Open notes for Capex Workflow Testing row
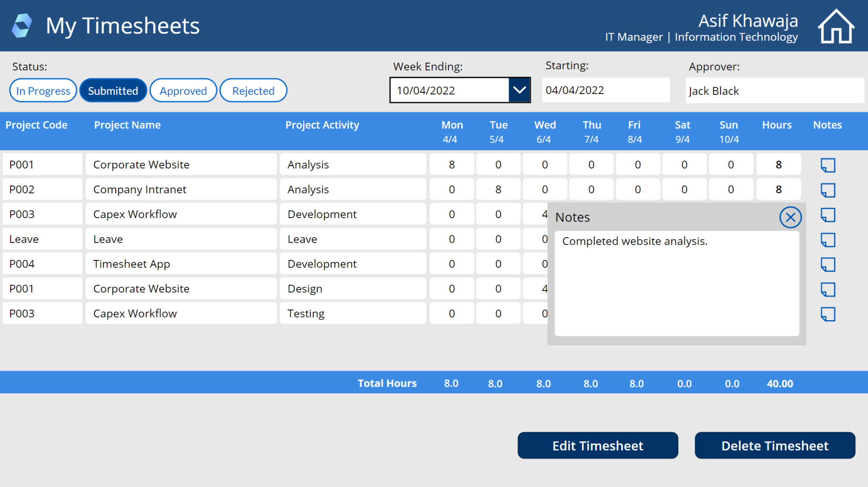This screenshot has width=868, height=487. [827, 313]
